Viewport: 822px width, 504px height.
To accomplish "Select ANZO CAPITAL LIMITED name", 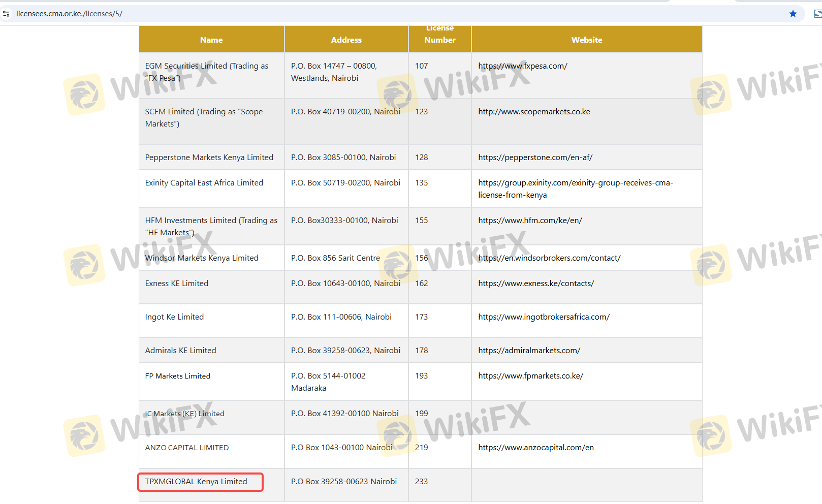I will (x=187, y=448).
